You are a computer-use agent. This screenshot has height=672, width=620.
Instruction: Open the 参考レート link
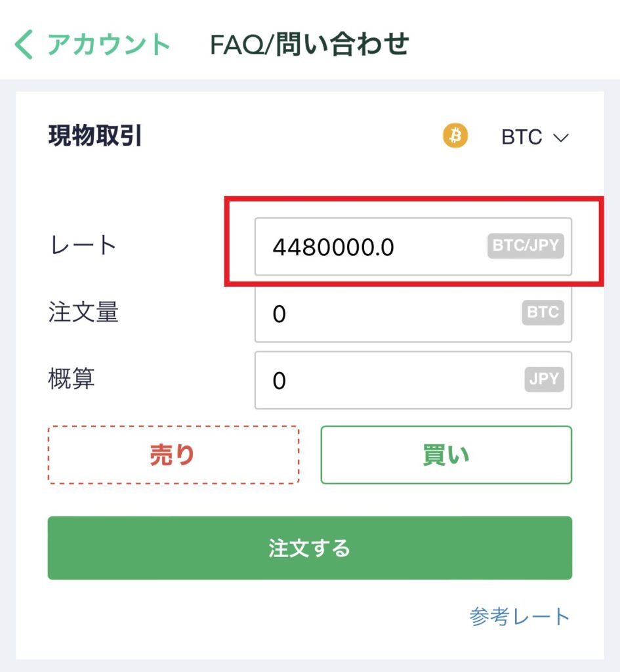click(520, 617)
